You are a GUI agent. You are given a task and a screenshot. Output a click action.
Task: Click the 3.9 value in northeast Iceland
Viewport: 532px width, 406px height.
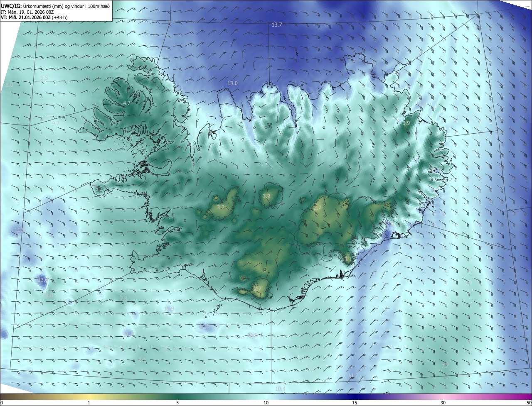pos(406,123)
